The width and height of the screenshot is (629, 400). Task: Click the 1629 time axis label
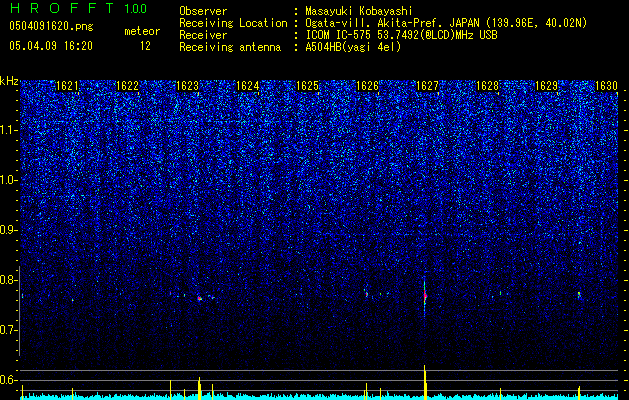547,86
